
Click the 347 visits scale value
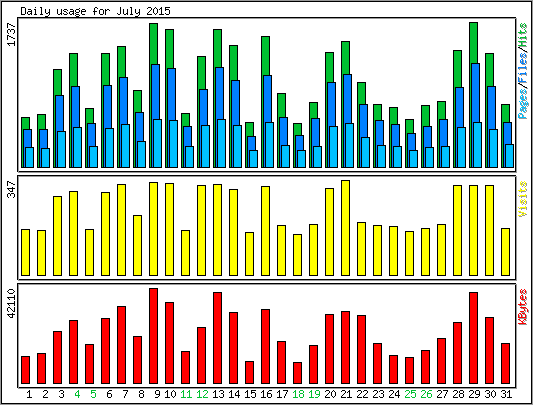click(12, 189)
